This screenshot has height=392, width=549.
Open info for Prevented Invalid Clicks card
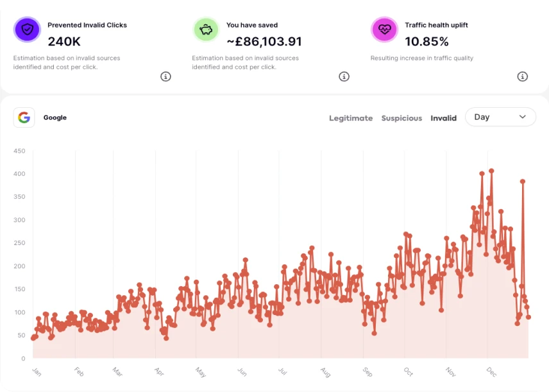click(165, 76)
